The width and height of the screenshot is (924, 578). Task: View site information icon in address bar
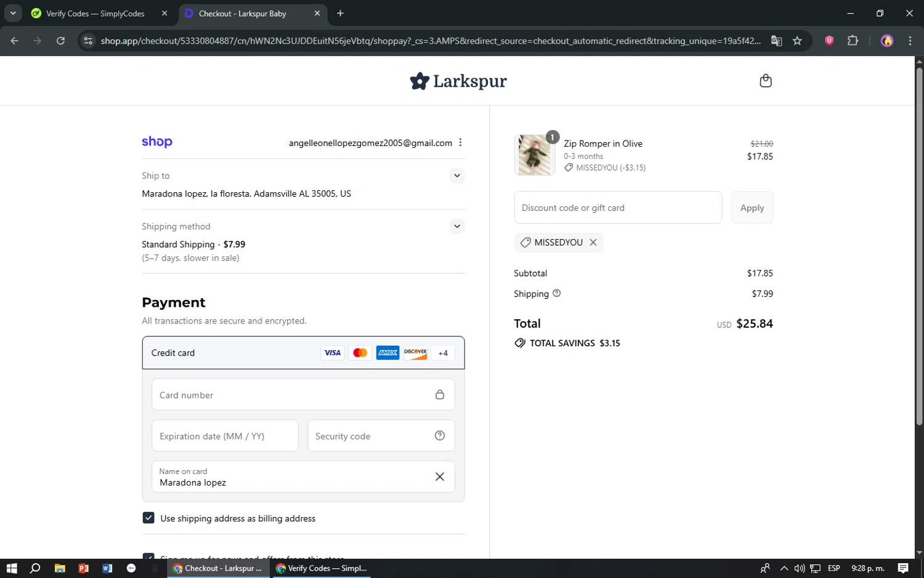tap(88, 41)
